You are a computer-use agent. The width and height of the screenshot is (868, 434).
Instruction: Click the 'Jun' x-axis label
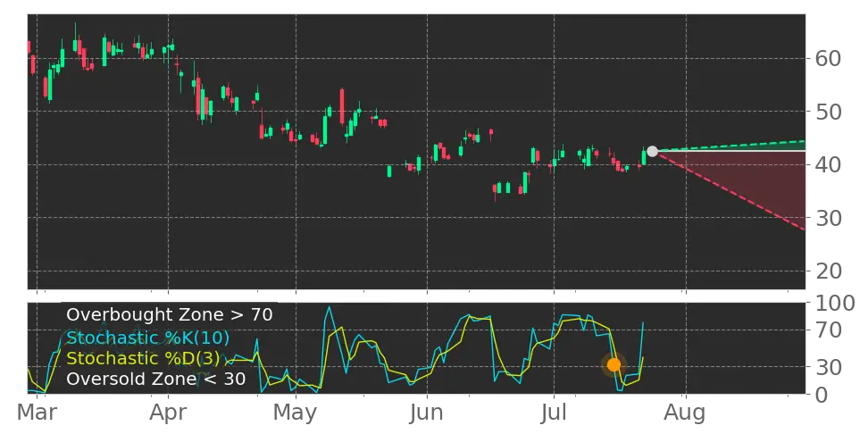point(427,413)
